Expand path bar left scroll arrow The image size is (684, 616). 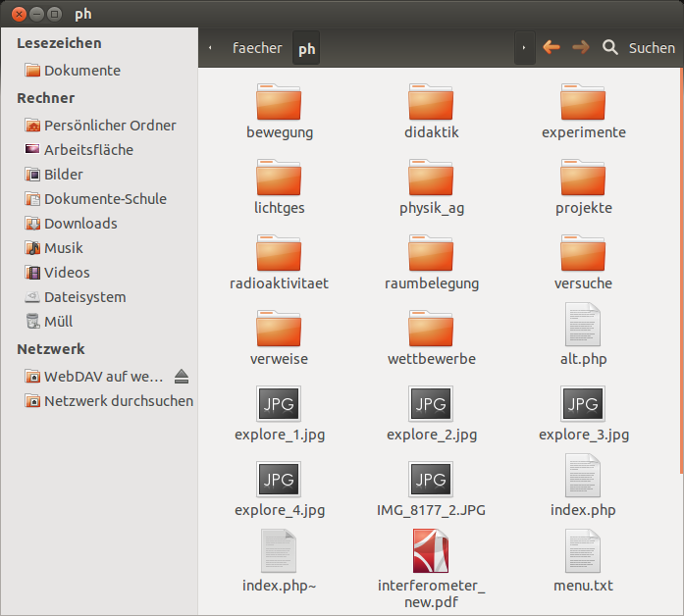point(211,47)
